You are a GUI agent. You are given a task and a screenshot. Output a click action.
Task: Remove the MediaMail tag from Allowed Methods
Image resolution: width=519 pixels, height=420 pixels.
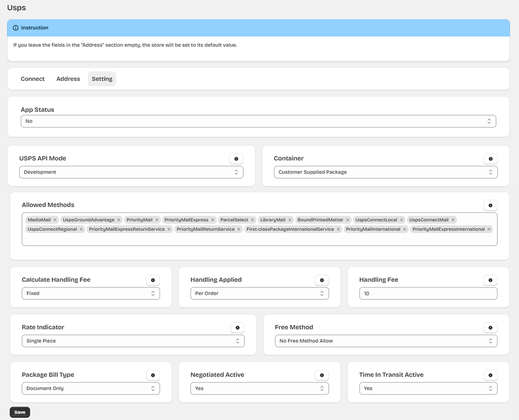(55, 220)
